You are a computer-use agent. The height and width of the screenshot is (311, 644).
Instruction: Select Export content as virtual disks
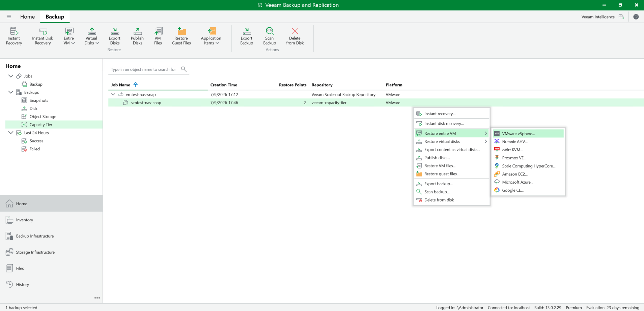[452, 150]
